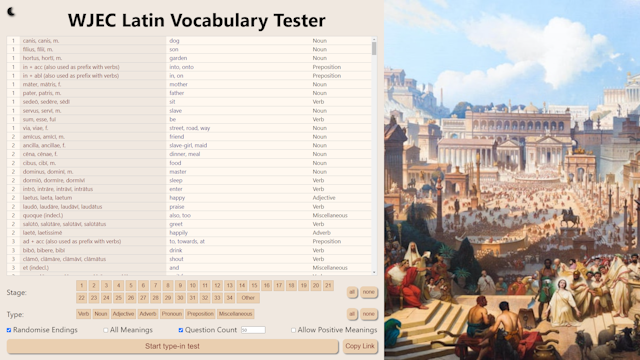Toggle the Preposition type filter

[x=200, y=314]
